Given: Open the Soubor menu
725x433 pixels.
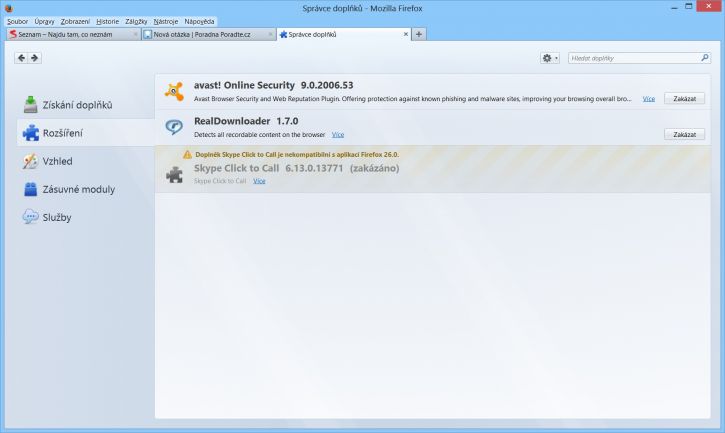Looking at the screenshot, I should [18, 21].
